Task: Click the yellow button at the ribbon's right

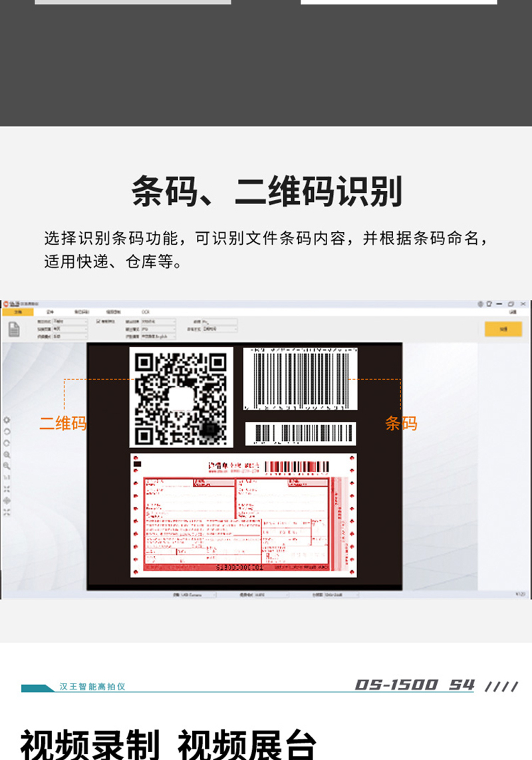Action: pyautogui.click(x=503, y=329)
